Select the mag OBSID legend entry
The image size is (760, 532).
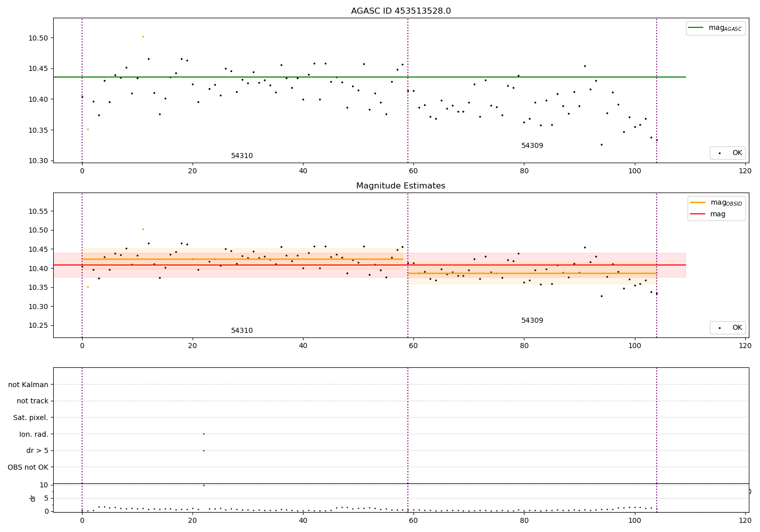716,203
